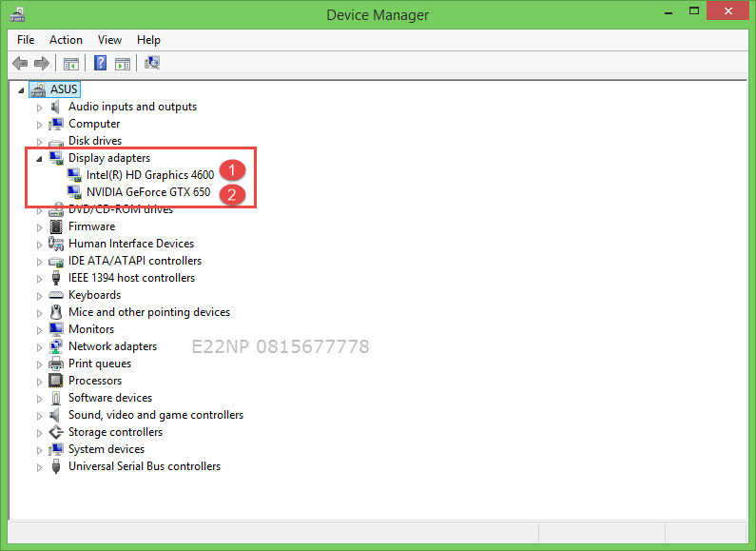Open the File menu
The image size is (756, 551).
tap(26, 40)
